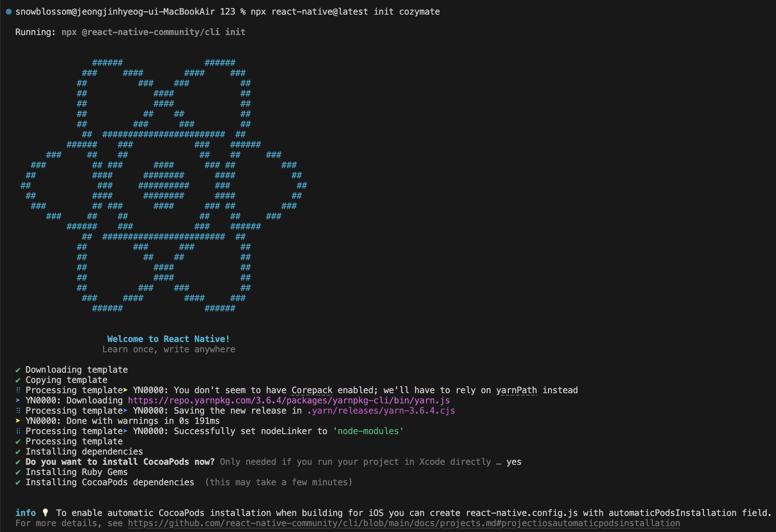Click the lightbulb icon beside info
The height and width of the screenshot is (532, 776).
click(x=46, y=513)
